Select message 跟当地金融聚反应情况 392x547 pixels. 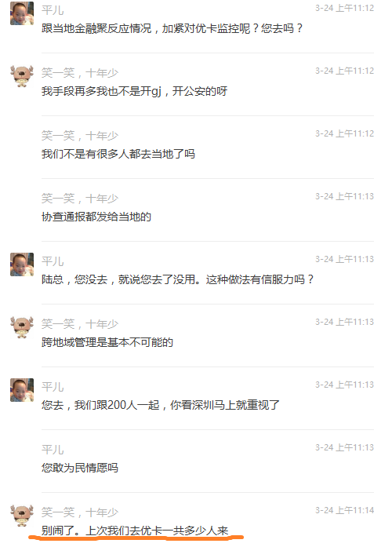172,28
